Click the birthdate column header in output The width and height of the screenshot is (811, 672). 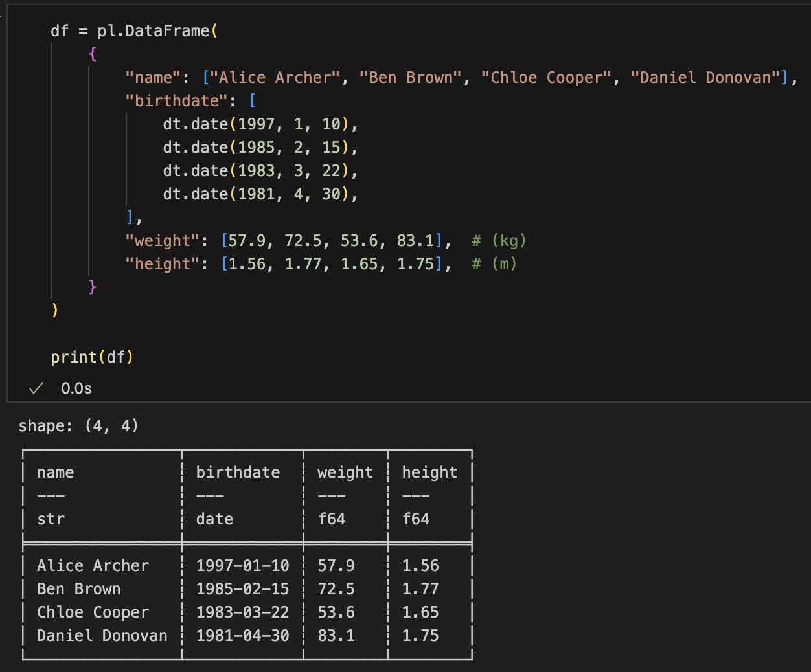[238, 473]
